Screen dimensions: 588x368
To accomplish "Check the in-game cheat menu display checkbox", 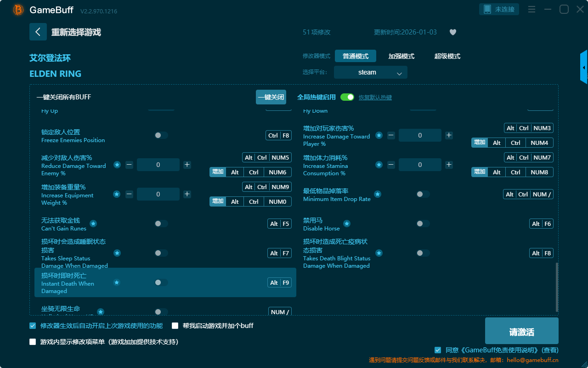I will 33,342.
